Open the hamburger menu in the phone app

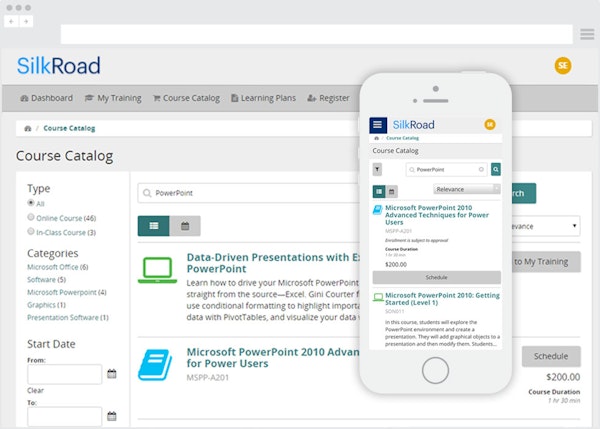378,125
